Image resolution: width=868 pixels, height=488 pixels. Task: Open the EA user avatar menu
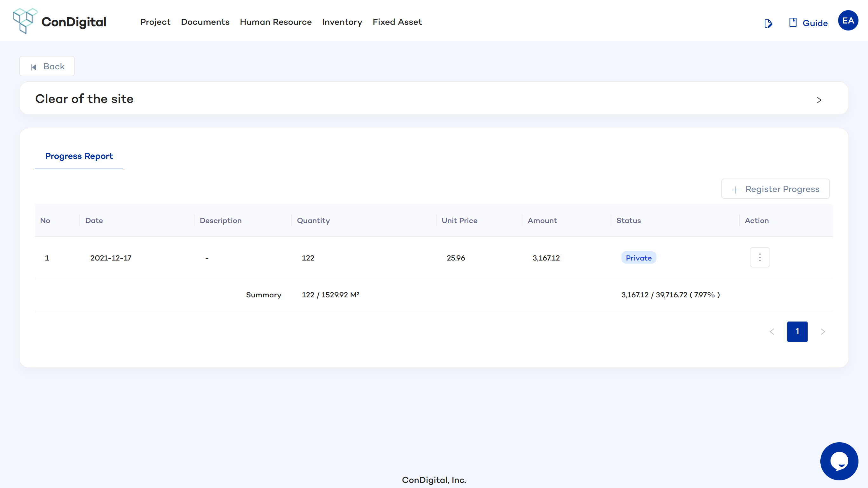coord(848,21)
